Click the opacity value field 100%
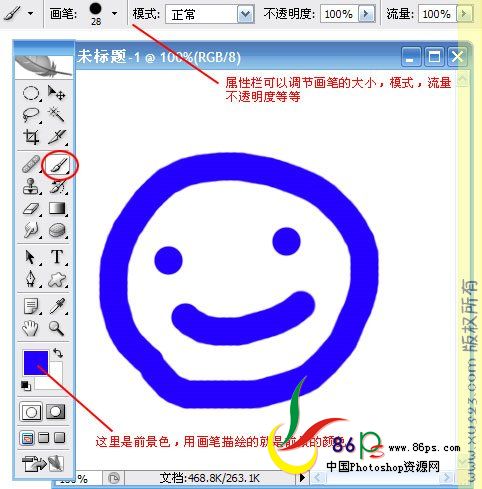 [339, 14]
